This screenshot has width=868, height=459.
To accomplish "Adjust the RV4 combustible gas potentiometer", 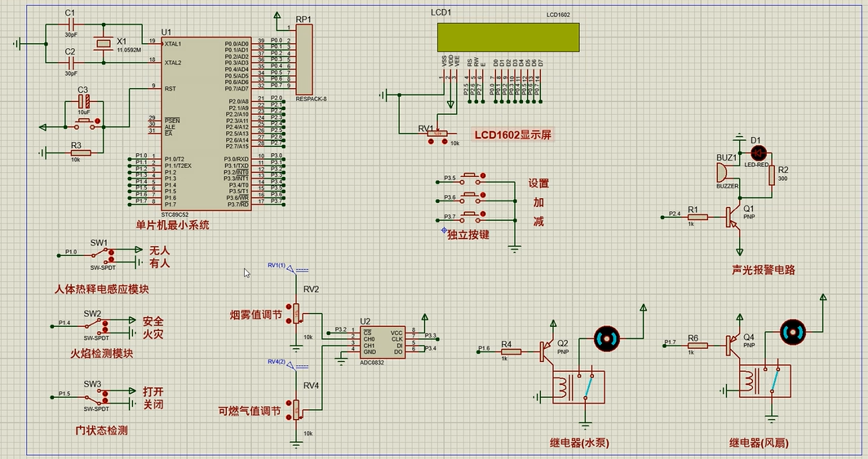I will coord(296,408).
